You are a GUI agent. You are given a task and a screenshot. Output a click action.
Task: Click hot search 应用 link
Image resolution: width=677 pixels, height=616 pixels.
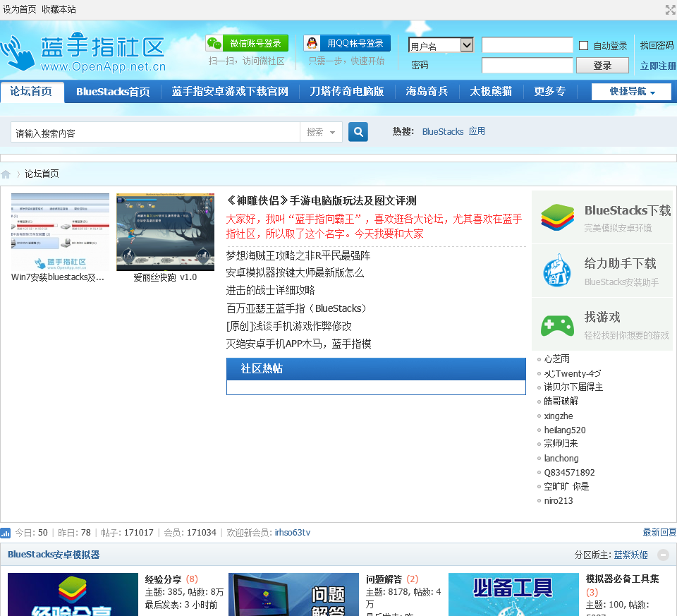(x=477, y=131)
